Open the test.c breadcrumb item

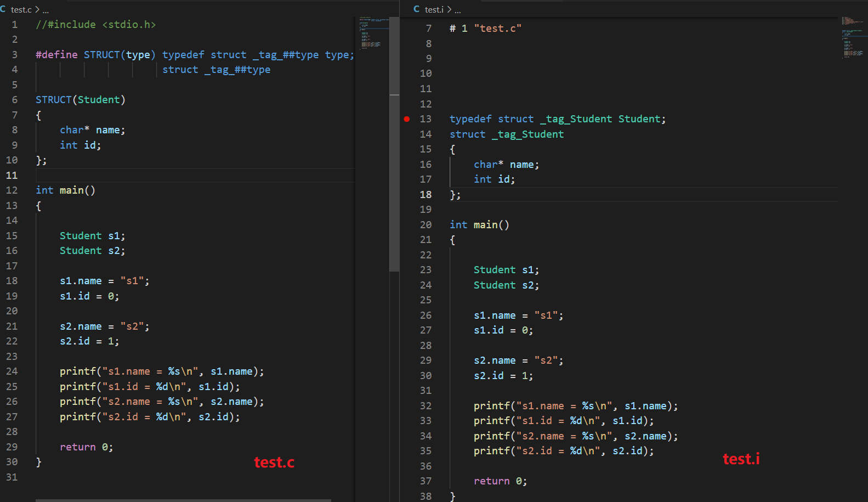pyautogui.click(x=21, y=10)
